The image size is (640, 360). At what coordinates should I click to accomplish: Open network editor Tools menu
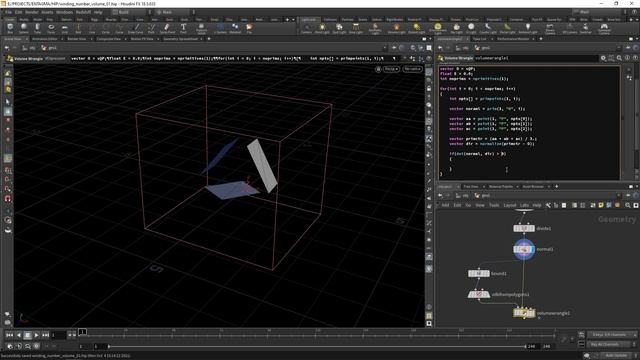coord(494,205)
